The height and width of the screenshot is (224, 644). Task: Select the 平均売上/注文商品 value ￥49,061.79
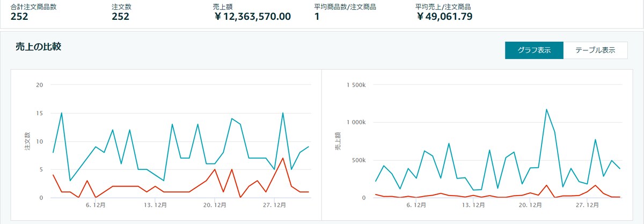tap(444, 17)
